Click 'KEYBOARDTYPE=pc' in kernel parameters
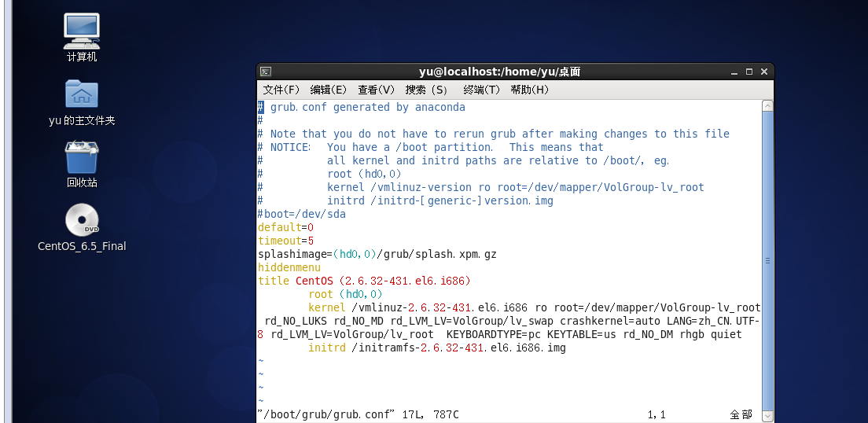The width and height of the screenshot is (868, 423). 494,334
